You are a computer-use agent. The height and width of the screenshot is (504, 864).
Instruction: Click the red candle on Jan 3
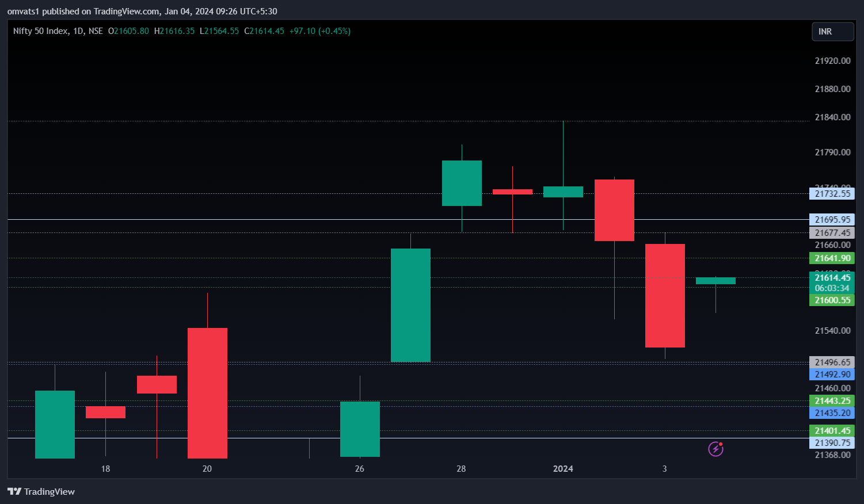click(665, 296)
